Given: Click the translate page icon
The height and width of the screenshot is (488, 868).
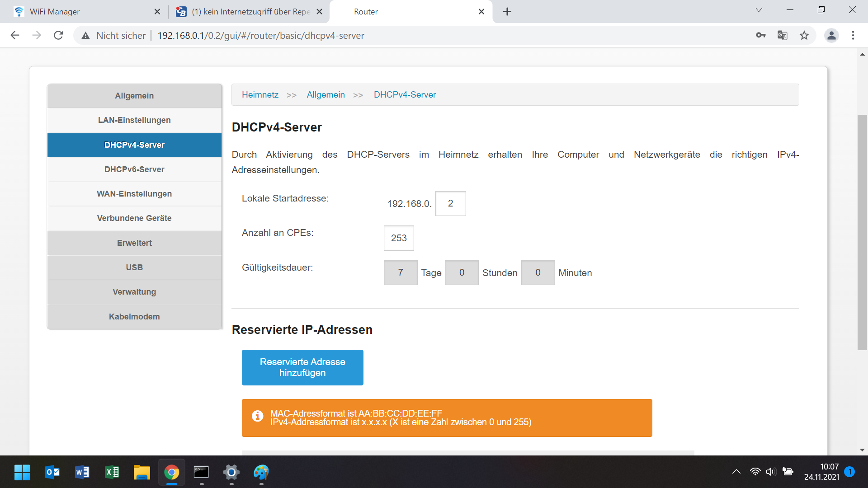Looking at the screenshot, I should point(782,35).
